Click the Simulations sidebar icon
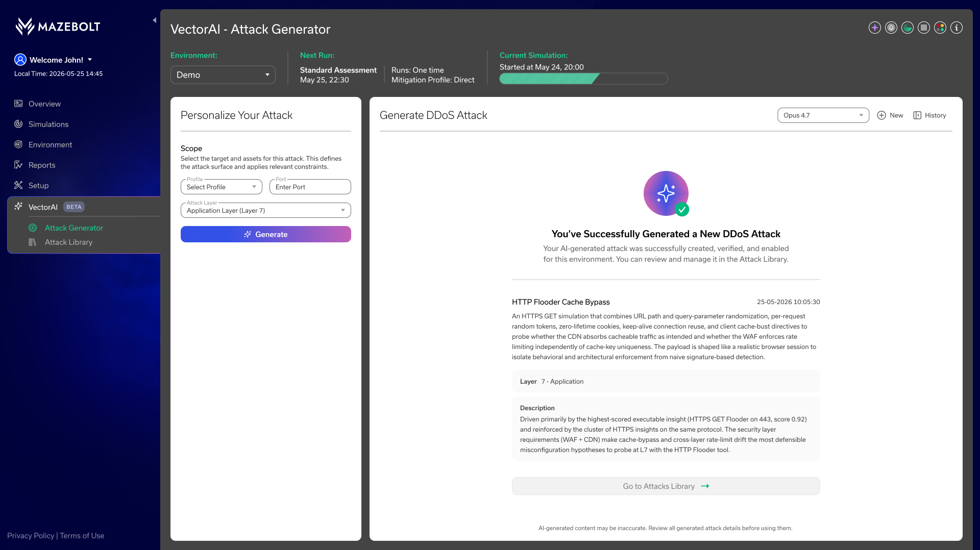Screen dimensions: 980x550 (18, 124)
